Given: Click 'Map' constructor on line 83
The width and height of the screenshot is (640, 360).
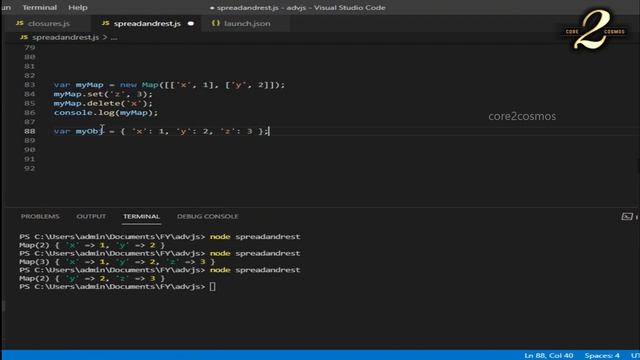Looking at the screenshot, I should (150, 84).
